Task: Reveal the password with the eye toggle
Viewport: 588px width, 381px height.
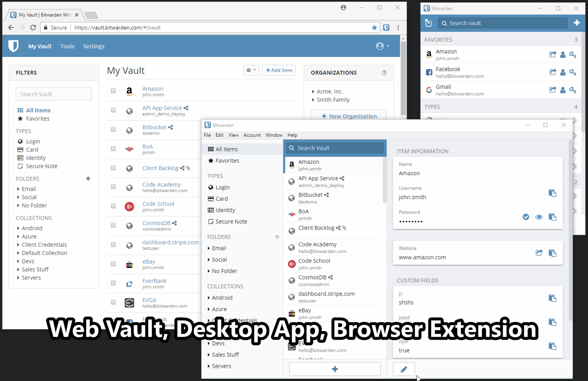Action: (539, 217)
